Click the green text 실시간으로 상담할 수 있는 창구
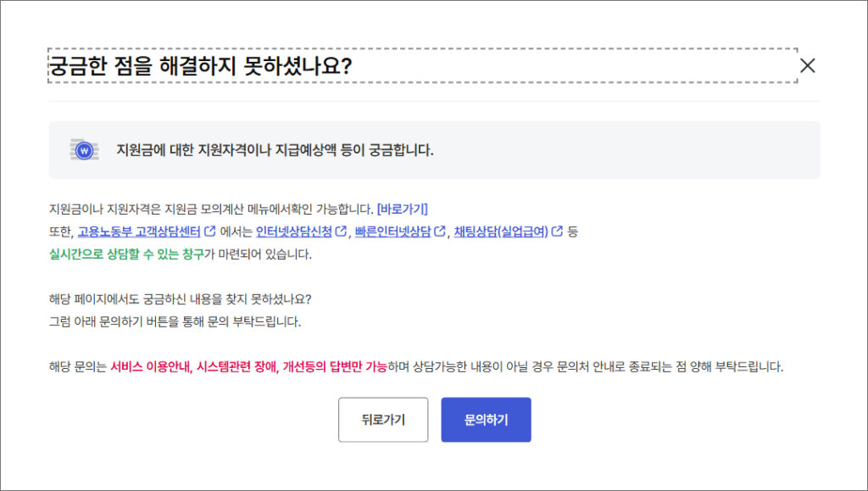Screen dimensions: 868x491 click(x=125, y=254)
